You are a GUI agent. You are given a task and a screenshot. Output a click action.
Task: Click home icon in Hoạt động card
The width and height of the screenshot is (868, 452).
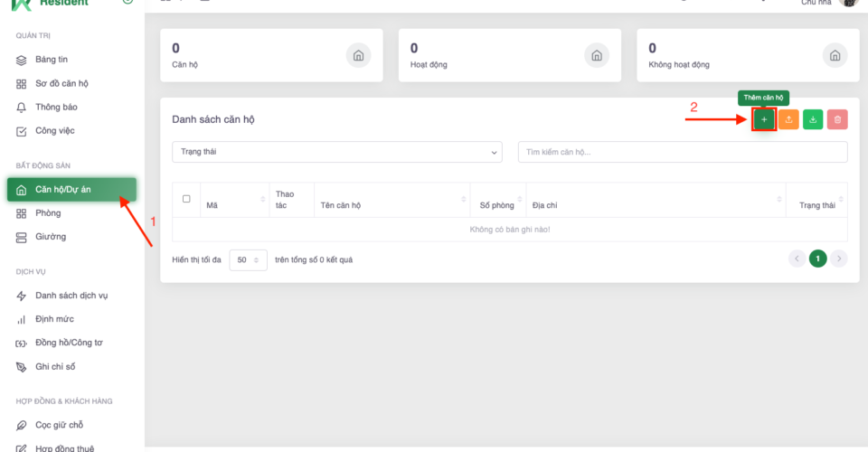click(597, 55)
